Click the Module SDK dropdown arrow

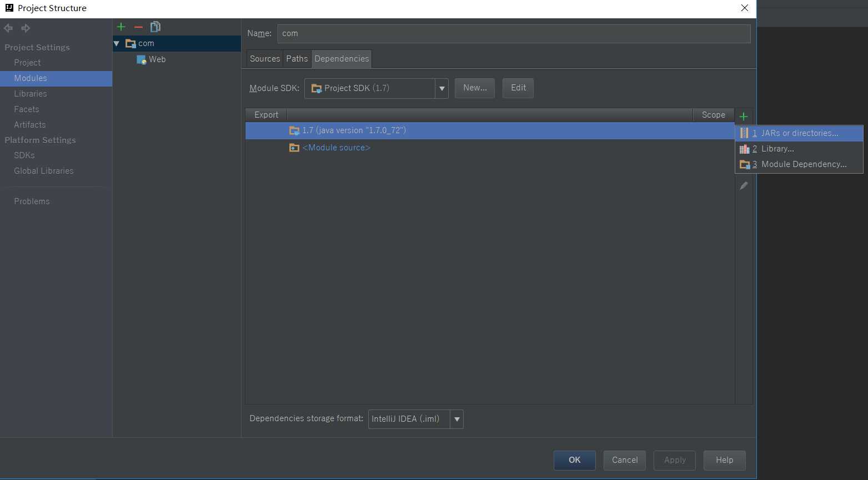pyautogui.click(x=442, y=88)
